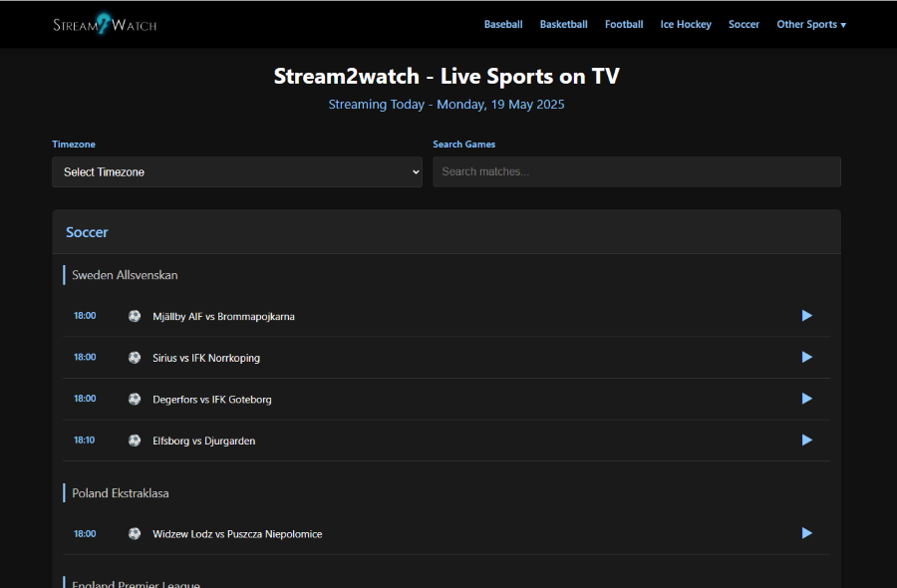Open Degerfors vs IFK Goteborg match link
The height and width of the screenshot is (588, 897).
click(x=212, y=400)
